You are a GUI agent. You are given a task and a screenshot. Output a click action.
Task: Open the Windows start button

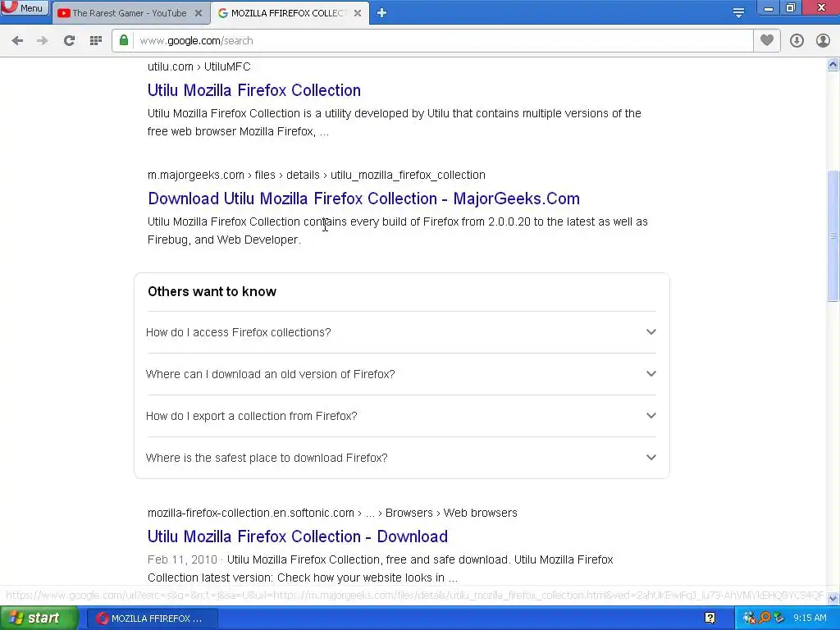point(39,619)
